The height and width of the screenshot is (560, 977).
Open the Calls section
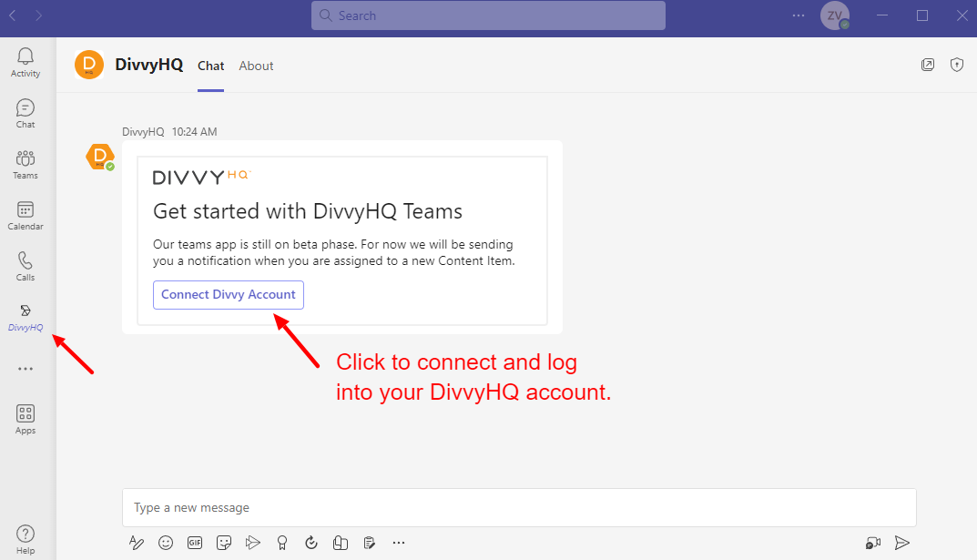(x=25, y=267)
